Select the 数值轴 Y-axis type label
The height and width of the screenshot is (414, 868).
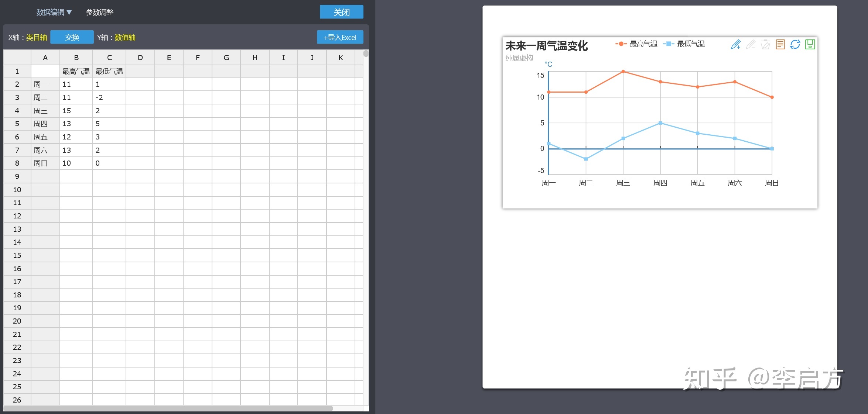[125, 37]
